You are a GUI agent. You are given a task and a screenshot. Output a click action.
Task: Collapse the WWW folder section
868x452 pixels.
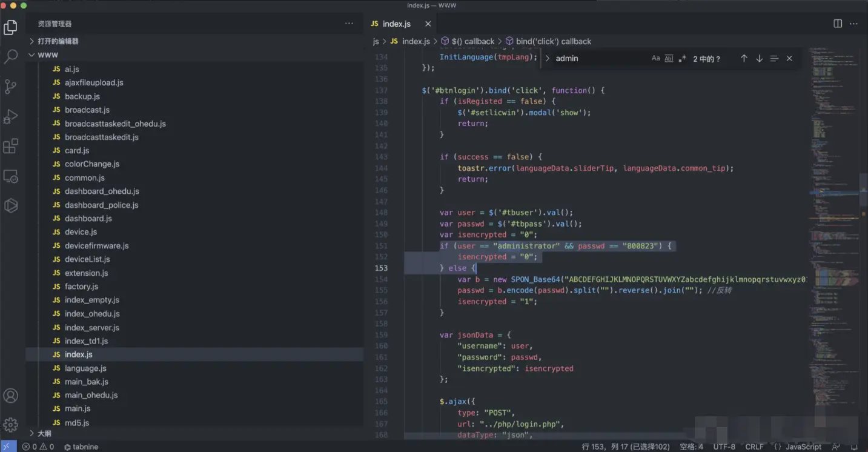point(194,55)
